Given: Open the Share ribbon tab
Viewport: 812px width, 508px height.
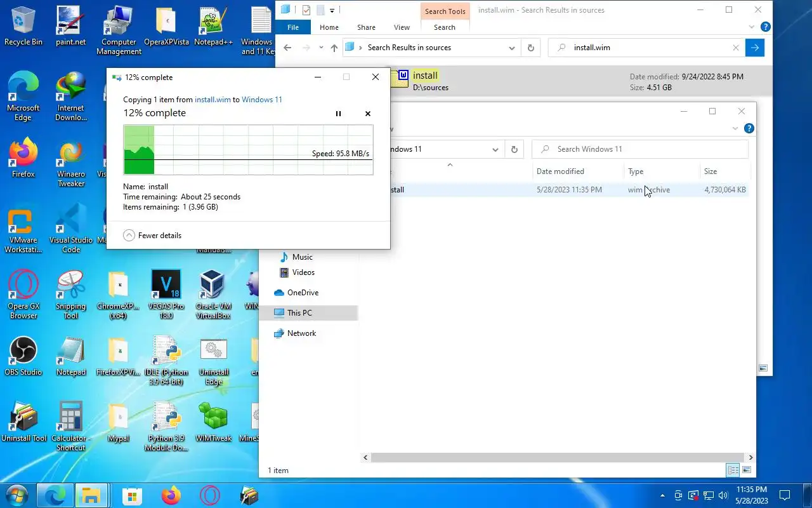Looking at the screenshot, I should pyautogui.click(x=366, y=27).
